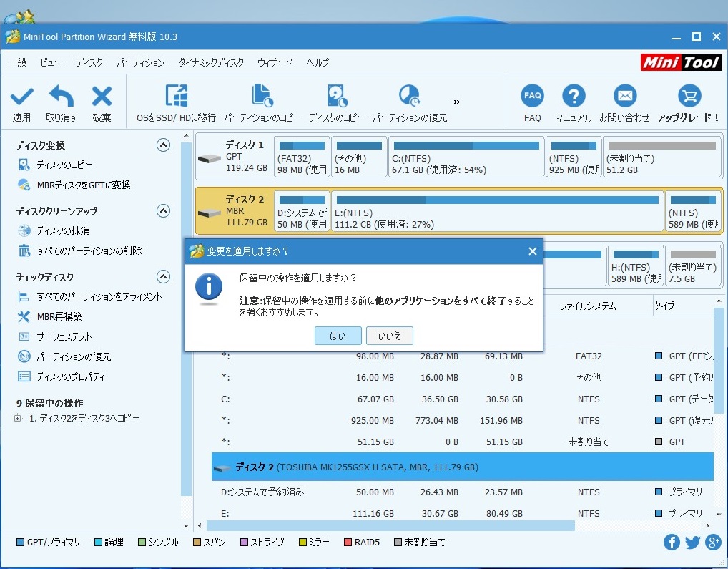Click the アップグレード shopping cart icon

688,97
